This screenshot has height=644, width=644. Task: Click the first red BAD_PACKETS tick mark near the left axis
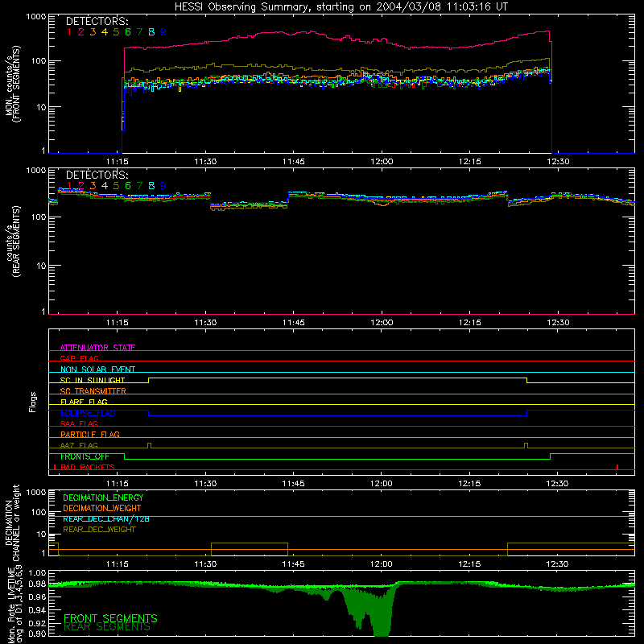click(55, 467)
